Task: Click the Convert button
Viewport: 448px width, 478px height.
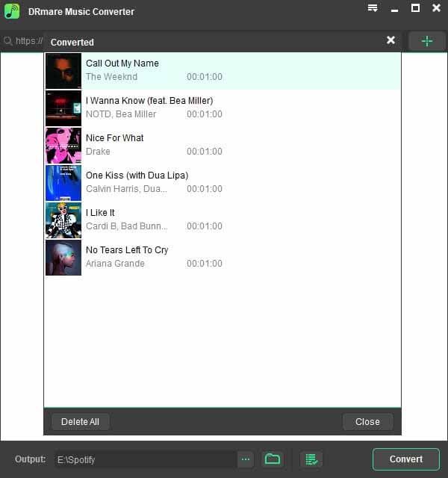Action: 406,459
